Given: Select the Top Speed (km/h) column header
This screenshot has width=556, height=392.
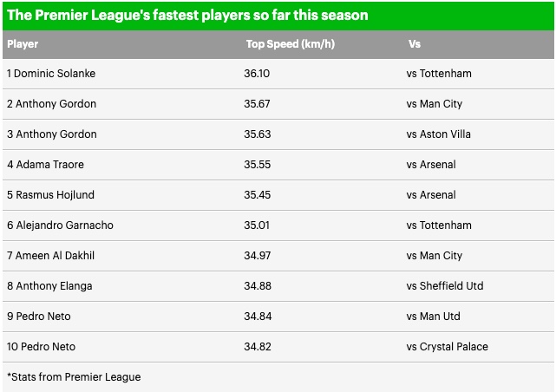Looking at the screenshot, I should tap(291, 44).
